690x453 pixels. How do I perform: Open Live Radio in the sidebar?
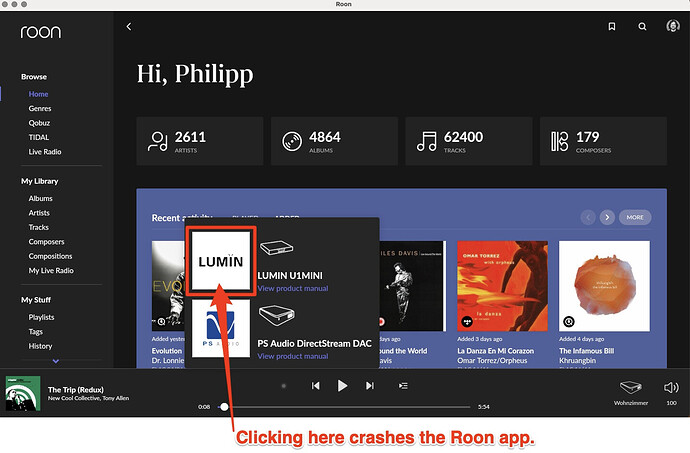(x=45, y=152)
